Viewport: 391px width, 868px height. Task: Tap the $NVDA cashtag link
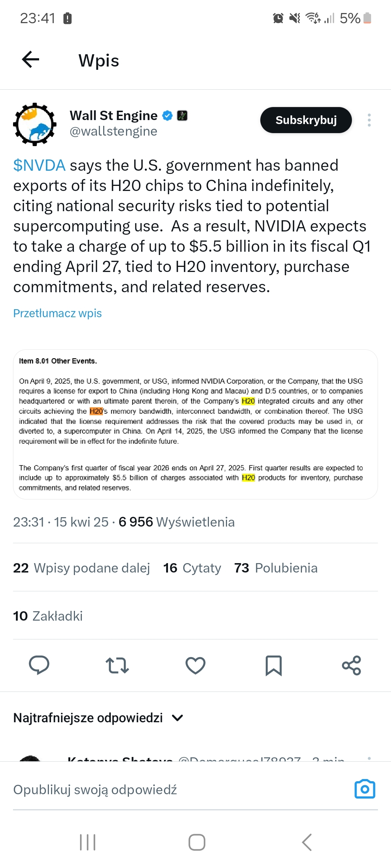tap(39, 165)
